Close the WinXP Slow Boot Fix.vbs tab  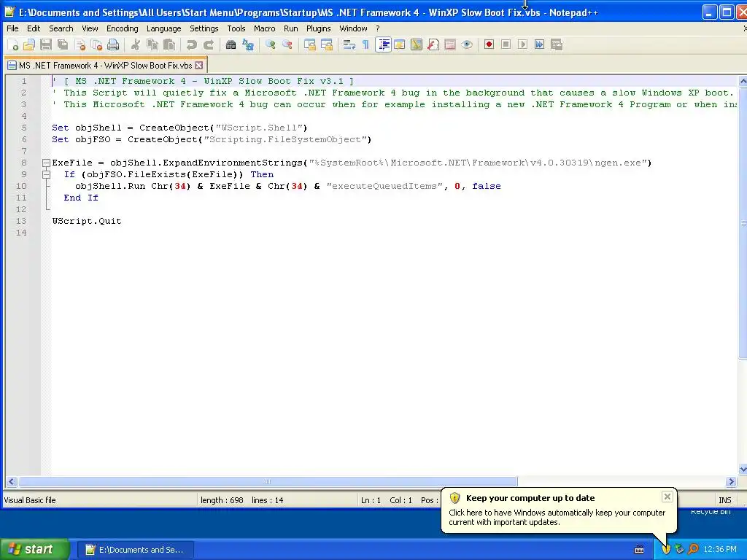(199, 65)
